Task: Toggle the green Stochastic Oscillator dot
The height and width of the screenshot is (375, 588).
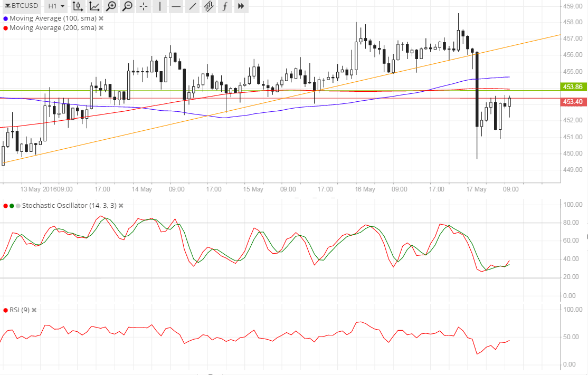Action: 12,205
